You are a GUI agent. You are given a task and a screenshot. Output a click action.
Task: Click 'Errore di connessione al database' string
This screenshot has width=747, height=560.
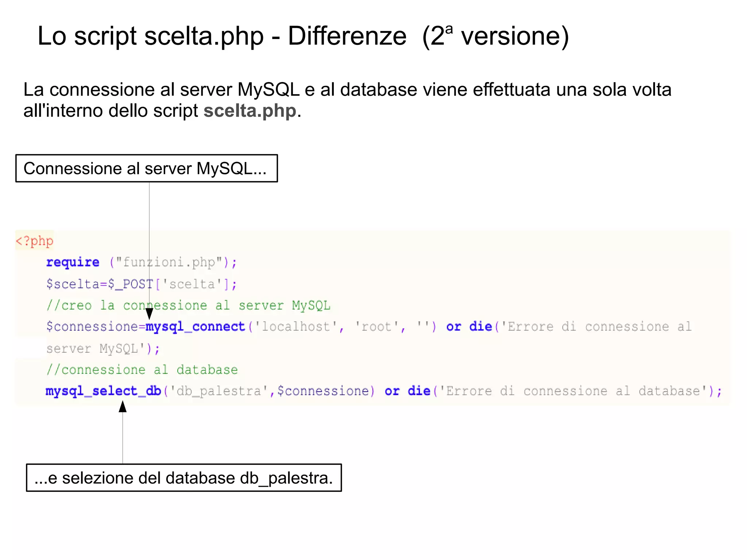pyautogui.click(x=573, y=391)
